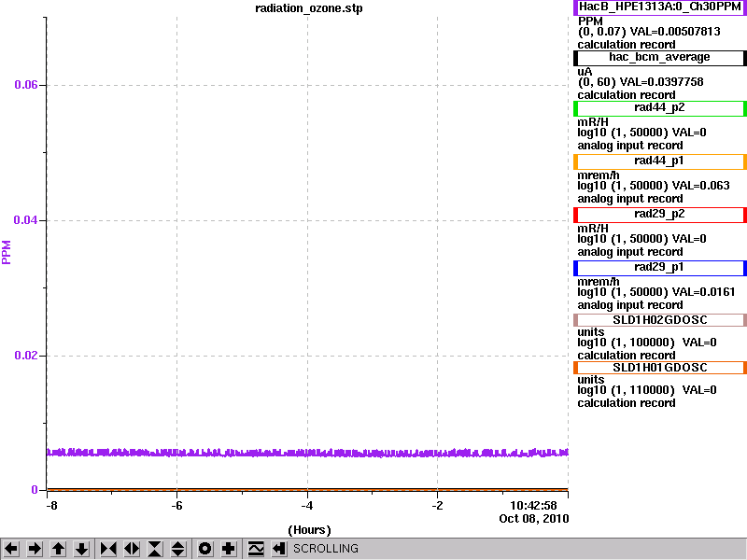Image resolution: width=747 pixels, height=560 pixels.
Task: Click the plus icon in the toolbar
Action: [229, 549]
